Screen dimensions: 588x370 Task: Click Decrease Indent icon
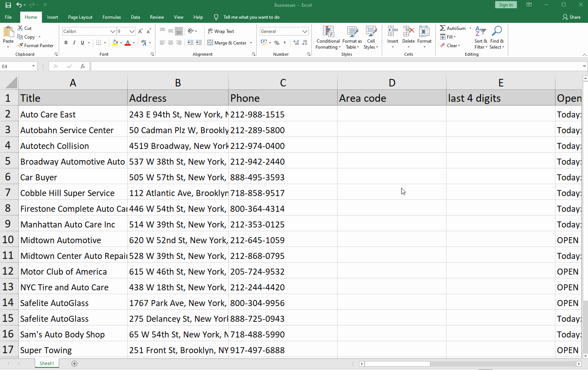[191, 43]
